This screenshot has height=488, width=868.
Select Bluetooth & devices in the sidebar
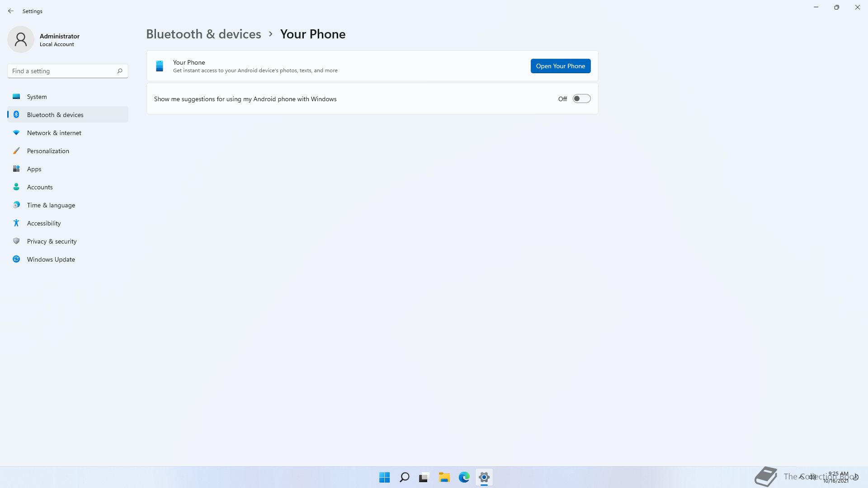68,115
